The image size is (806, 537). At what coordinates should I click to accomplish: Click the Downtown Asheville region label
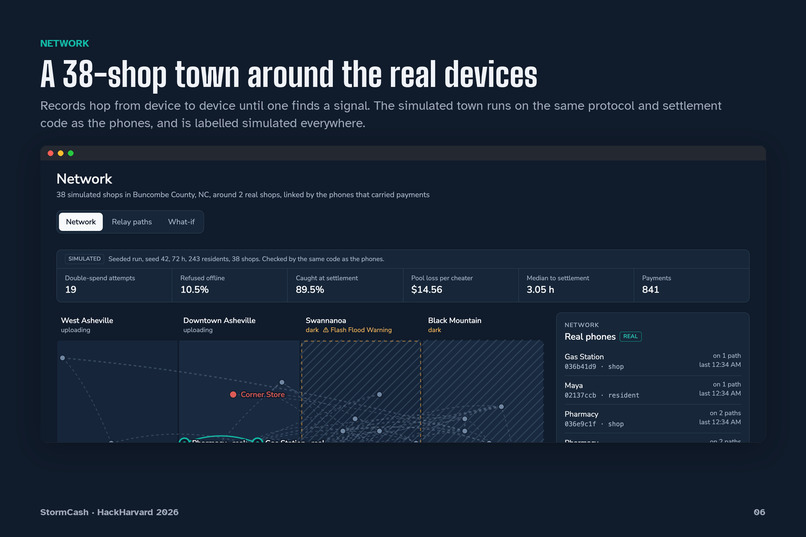[x=219, y=320]
